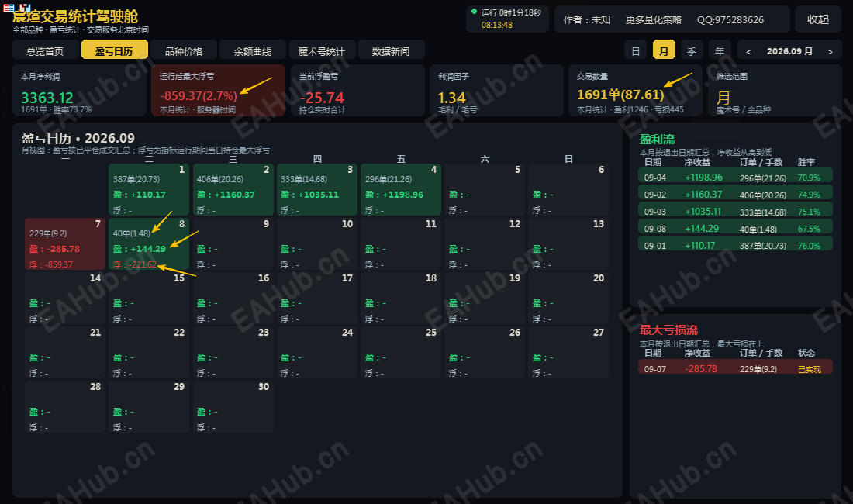
Task: Click the 09-03 row in 盈利流
Action: 735,211
